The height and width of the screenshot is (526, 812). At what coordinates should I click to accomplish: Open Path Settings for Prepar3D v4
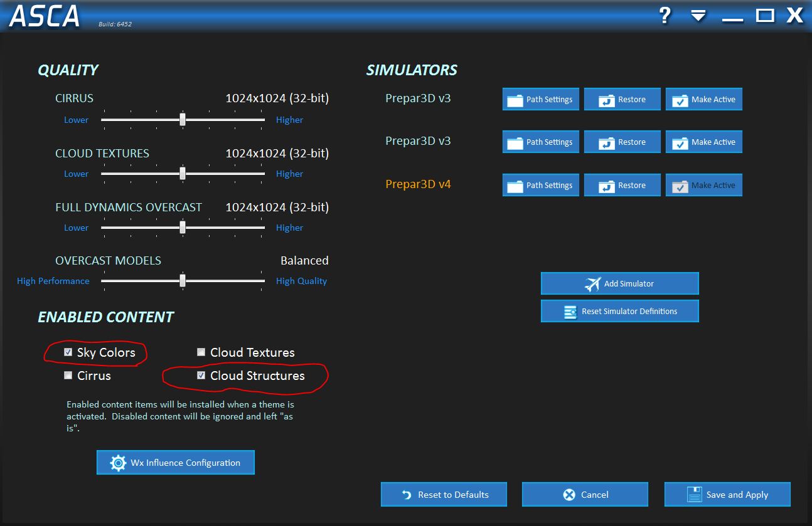(541, 185)
